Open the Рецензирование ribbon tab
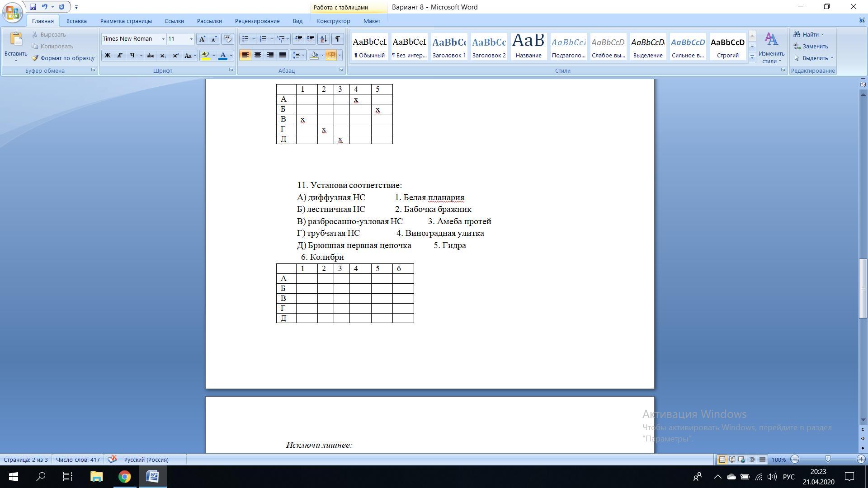The height and width of the screenshot is (488, 868). coord(257,21)
